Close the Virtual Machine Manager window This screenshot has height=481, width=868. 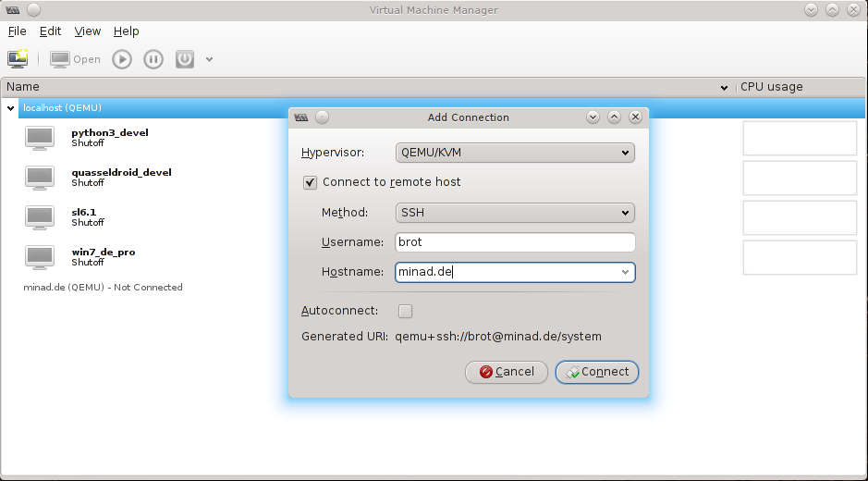[853, 10]
